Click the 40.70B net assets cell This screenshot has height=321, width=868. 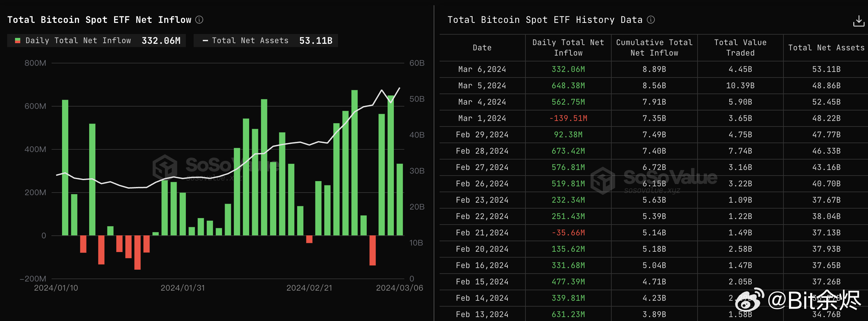tap(826, 184)
